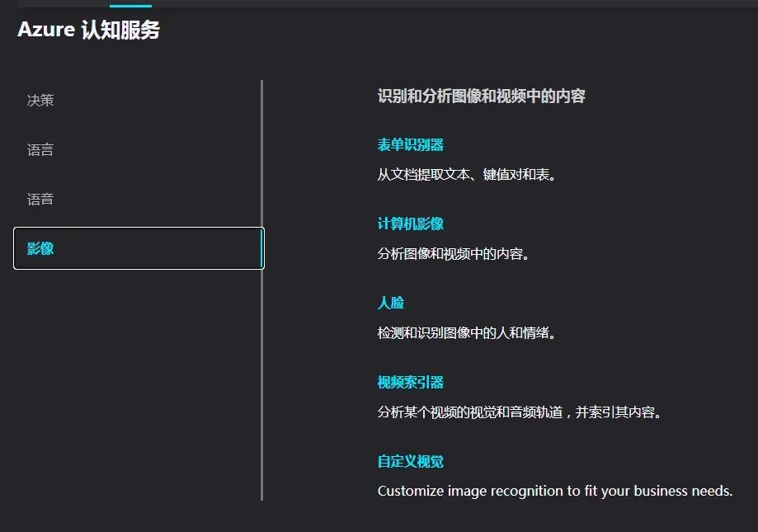
Task: Switch to the 语言 section
Action: [40, 149]
